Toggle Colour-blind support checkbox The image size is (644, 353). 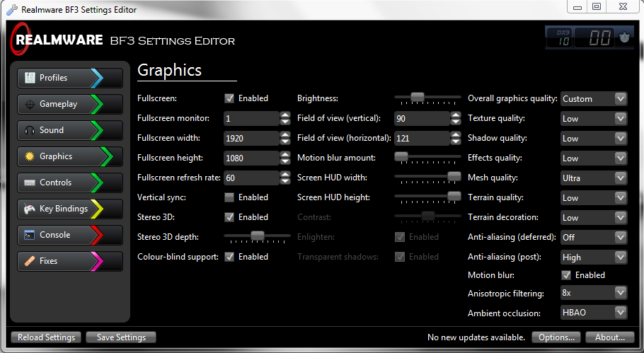229,257
